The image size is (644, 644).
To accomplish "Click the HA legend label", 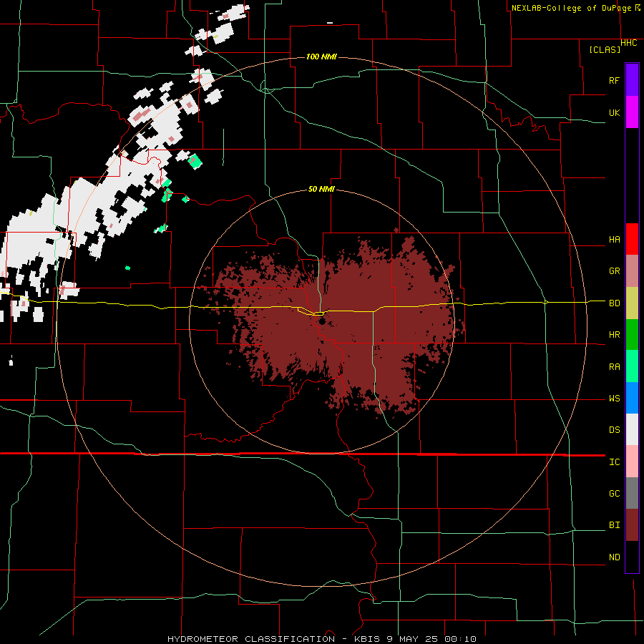I will coord(614,239).
